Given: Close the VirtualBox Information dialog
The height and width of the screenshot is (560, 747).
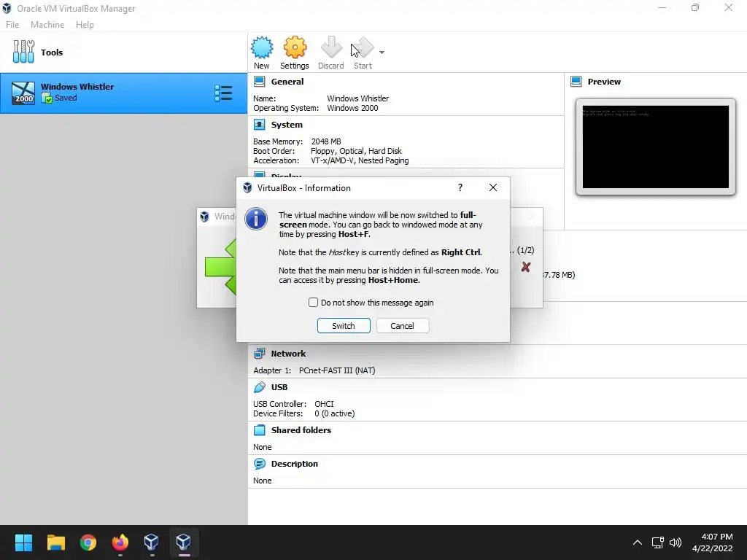Looking at the screenshot, I should coord(493,187).
